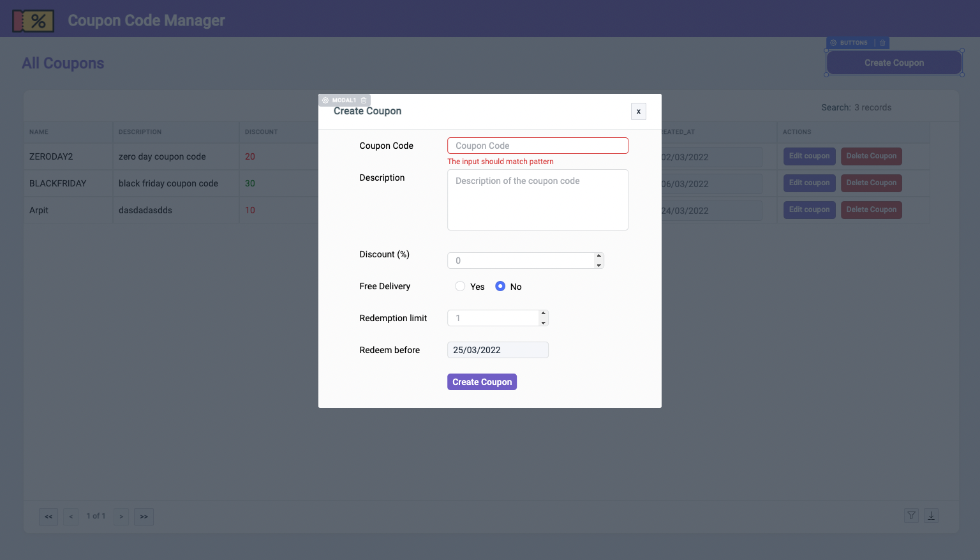Select Yes for Free Delivery
980x560 pixels.
click(460, 287)
